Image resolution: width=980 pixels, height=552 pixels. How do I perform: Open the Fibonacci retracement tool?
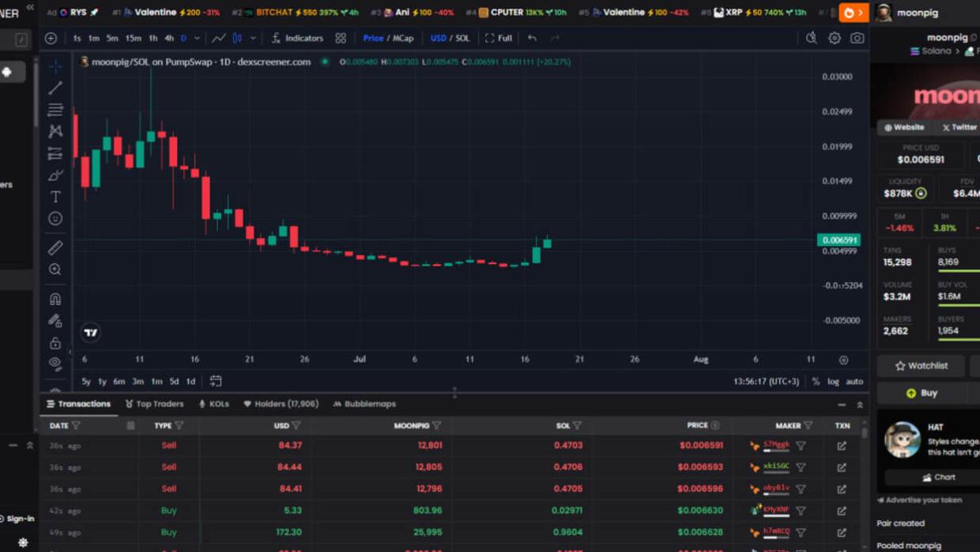pos(55,110)
